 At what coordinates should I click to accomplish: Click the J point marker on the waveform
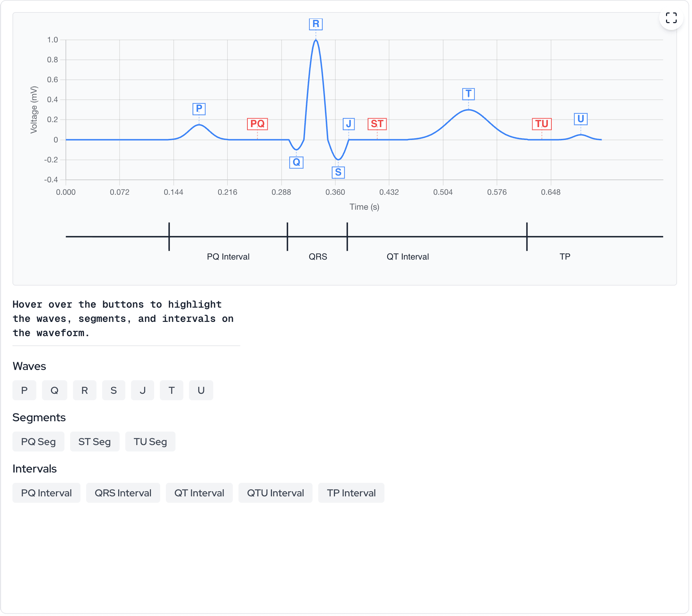349,124
